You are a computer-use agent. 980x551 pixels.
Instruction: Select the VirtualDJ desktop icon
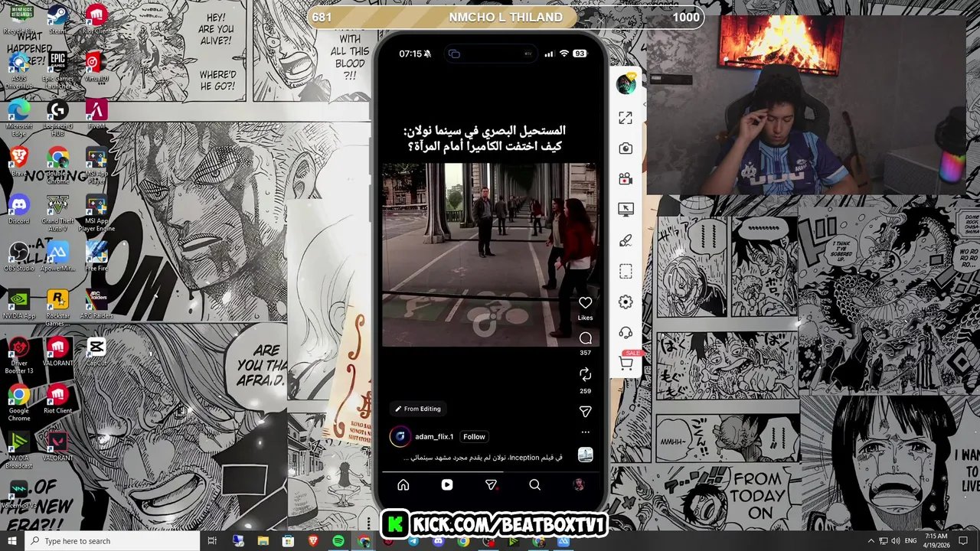[x=96, y=67]
